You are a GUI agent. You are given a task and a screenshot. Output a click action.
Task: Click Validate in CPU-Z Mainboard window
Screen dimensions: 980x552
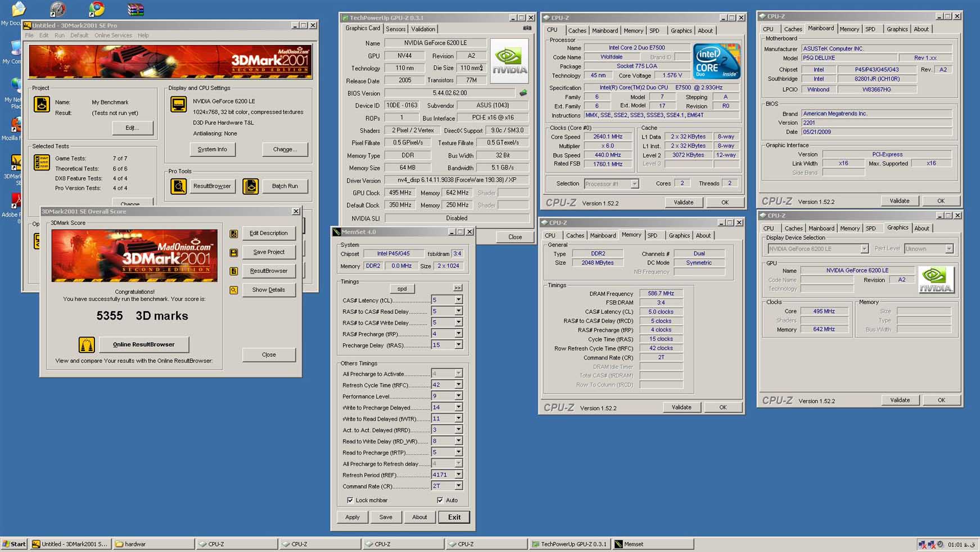900,201
